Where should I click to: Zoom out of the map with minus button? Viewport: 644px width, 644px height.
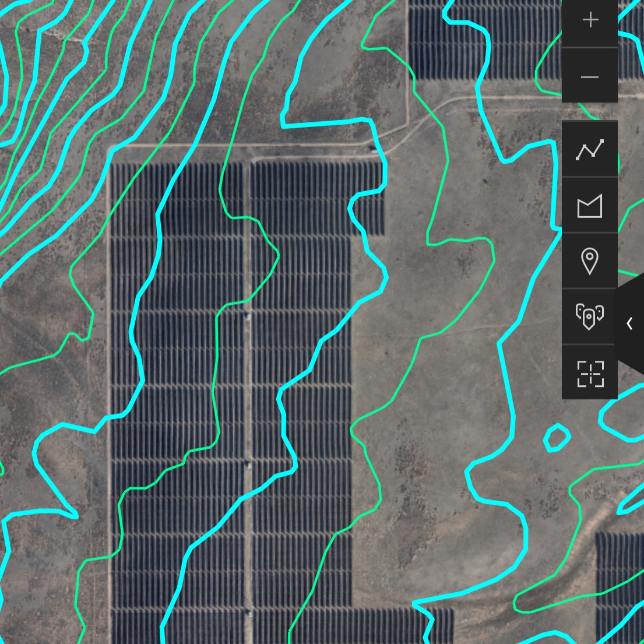click(x=590, y=76)
